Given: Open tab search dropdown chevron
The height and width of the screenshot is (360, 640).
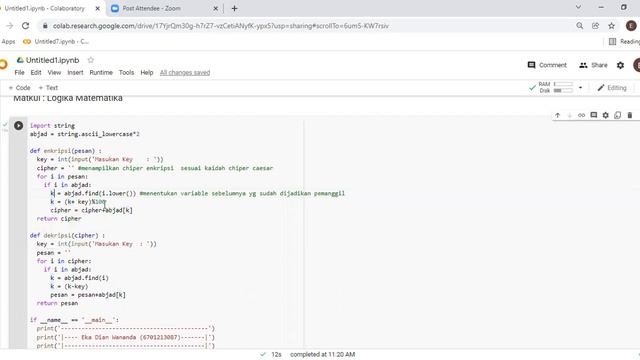Looking at the screenshot, I should click(578, 7).
